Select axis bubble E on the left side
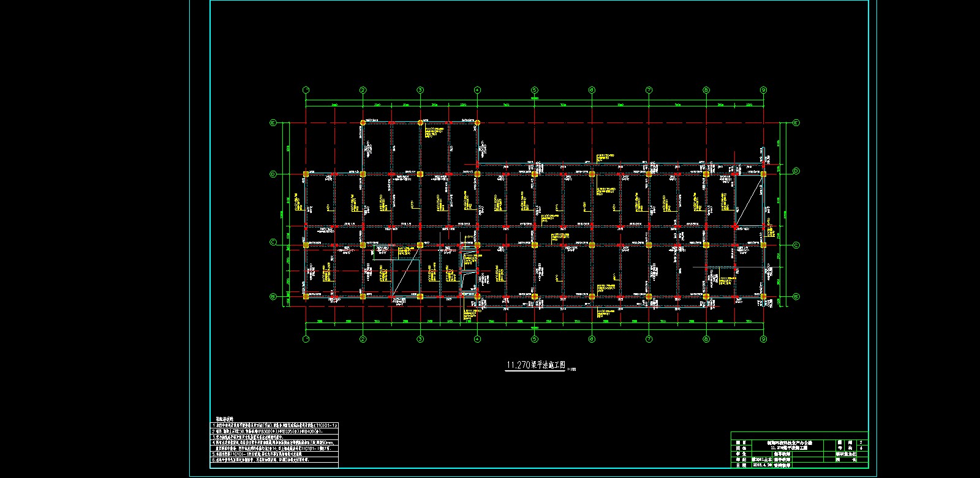This screenshot has height=478, width=980. tap(273, 123)
